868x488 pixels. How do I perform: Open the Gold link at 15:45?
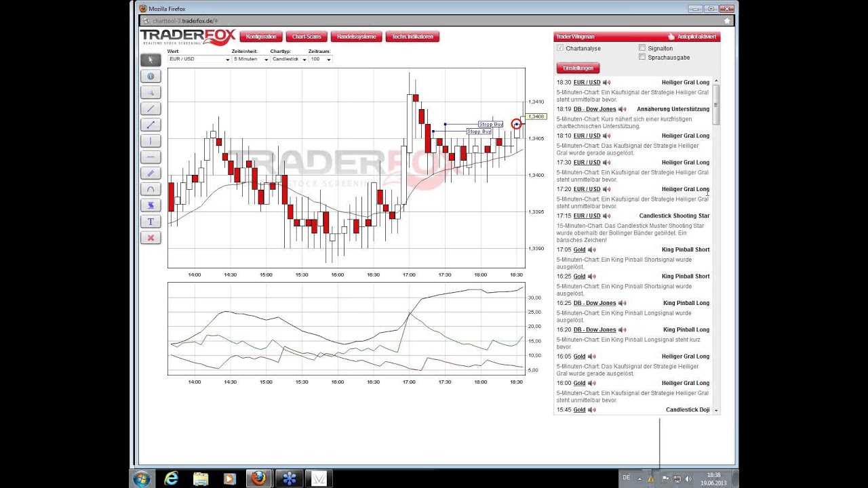click(x=580, y=410)
